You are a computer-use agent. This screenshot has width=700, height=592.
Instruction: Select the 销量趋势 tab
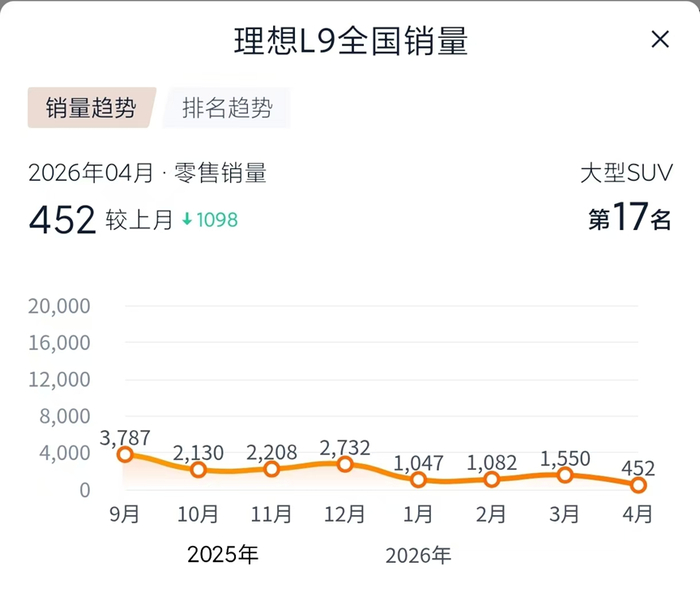pyautogui.click(x=92, y=108)
